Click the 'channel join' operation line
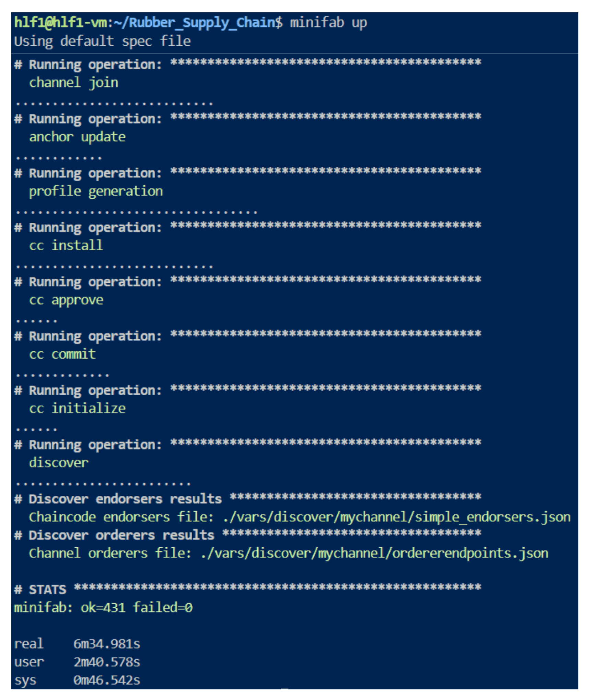 74,83
